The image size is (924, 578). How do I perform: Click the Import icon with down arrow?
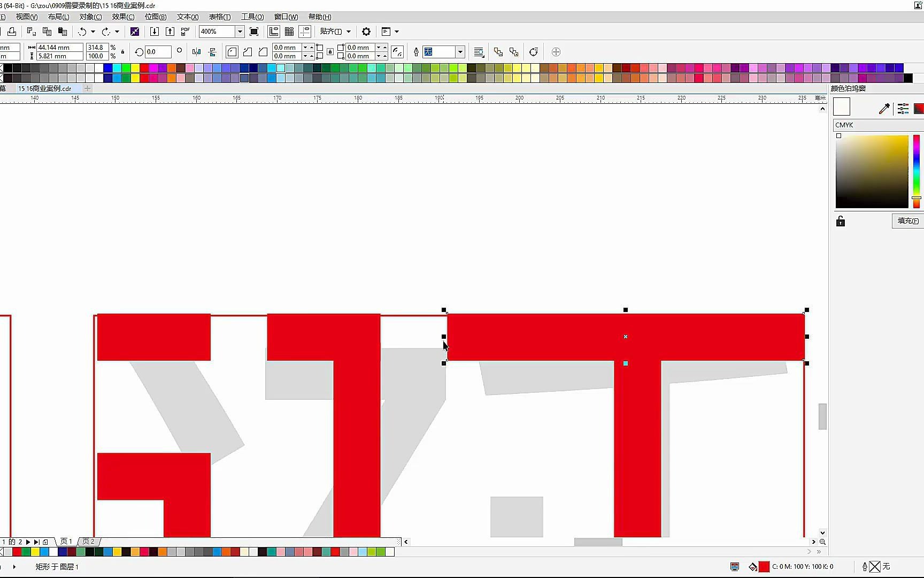tap(154, 32)
